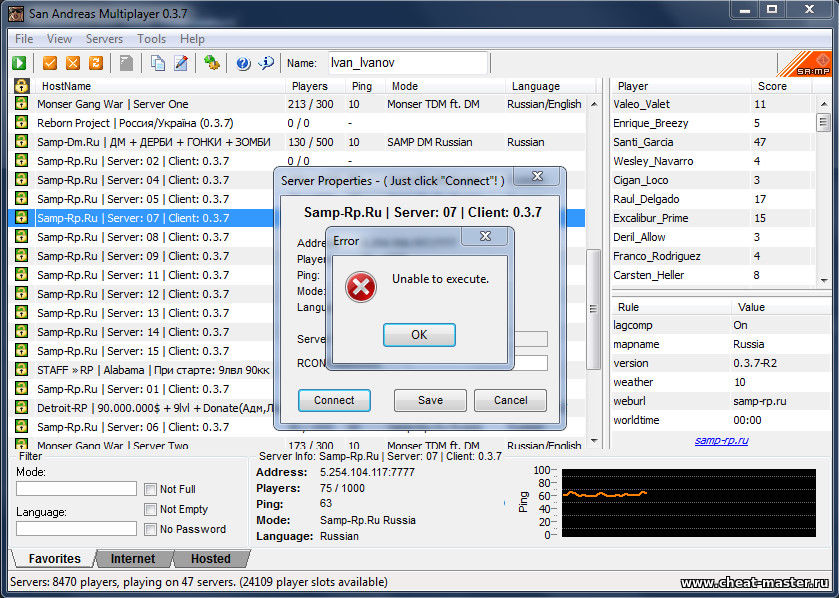Click the orange checkmark Add Server icon
The image size is (839, 598).
tap(50, 63)
